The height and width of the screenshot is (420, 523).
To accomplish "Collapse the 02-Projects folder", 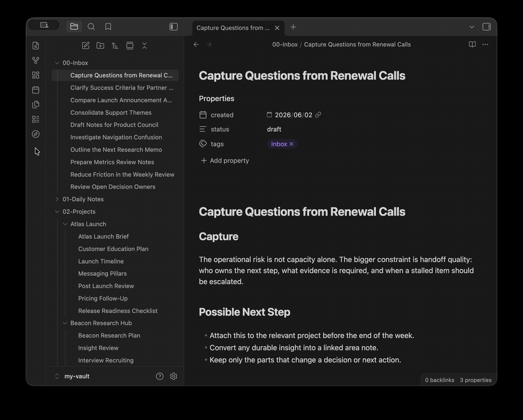I will pos(57,211).
